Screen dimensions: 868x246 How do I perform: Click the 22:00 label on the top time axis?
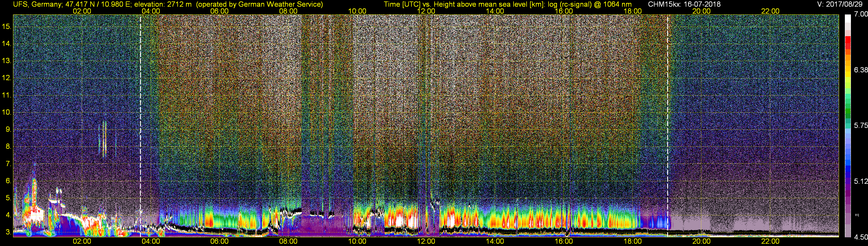[x=770, y=11]
